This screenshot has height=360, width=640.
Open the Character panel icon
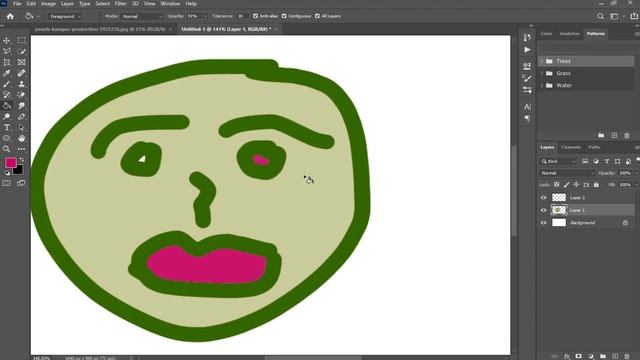pos(527,107)
